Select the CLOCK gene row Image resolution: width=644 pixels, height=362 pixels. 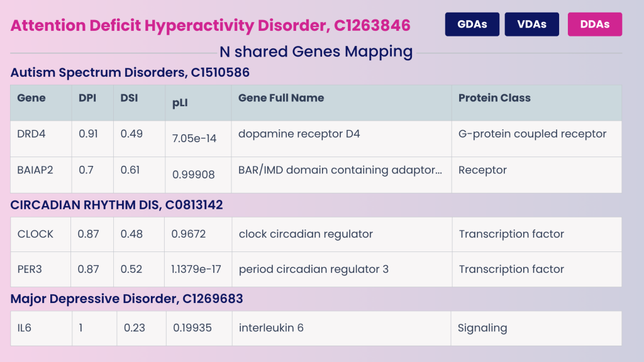click(32, 234)
